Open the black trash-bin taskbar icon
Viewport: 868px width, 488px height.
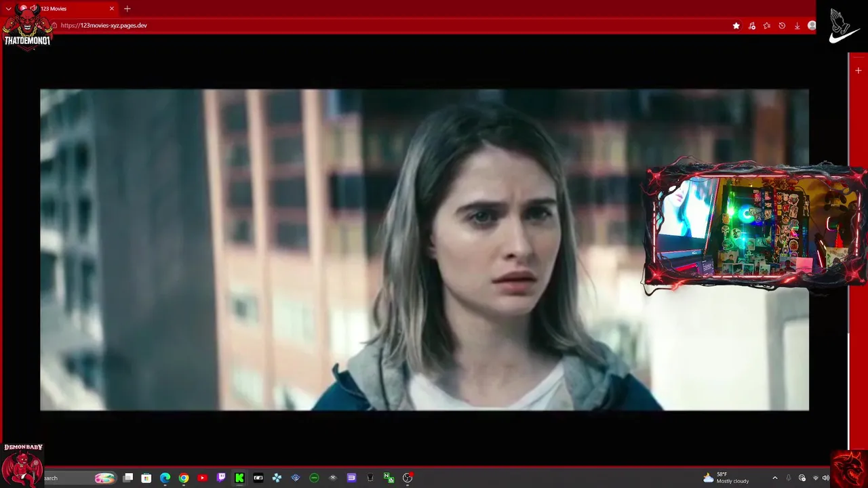pyautogui.click(x=370, y=478)
